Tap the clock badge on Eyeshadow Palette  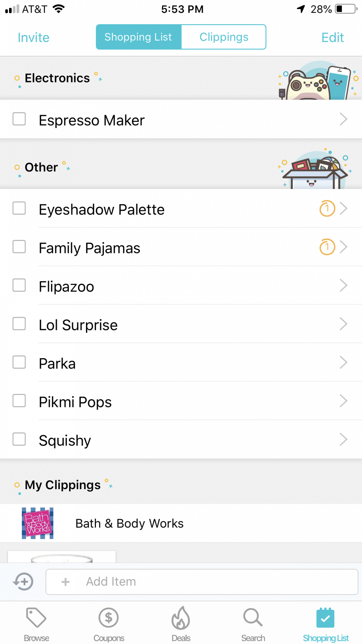(x=327, y=208)
